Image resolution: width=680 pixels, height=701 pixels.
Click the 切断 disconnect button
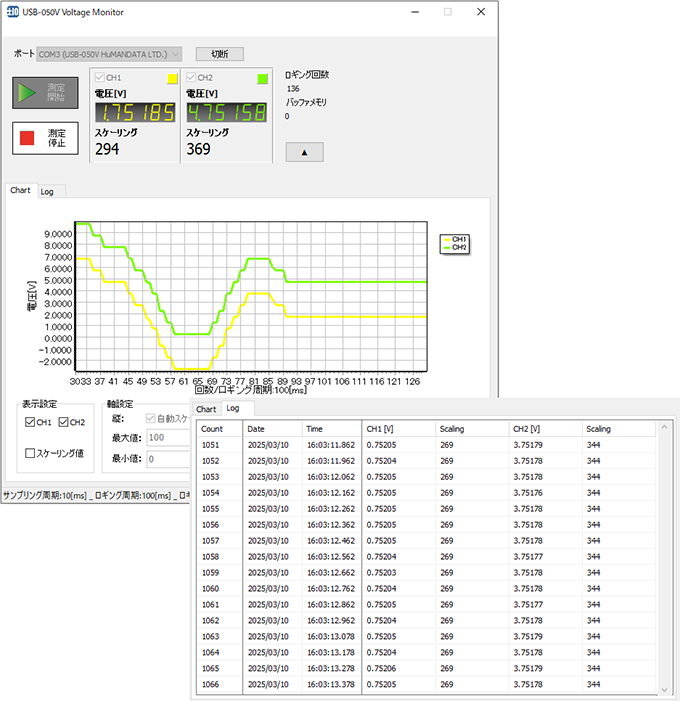coord(220,54)
